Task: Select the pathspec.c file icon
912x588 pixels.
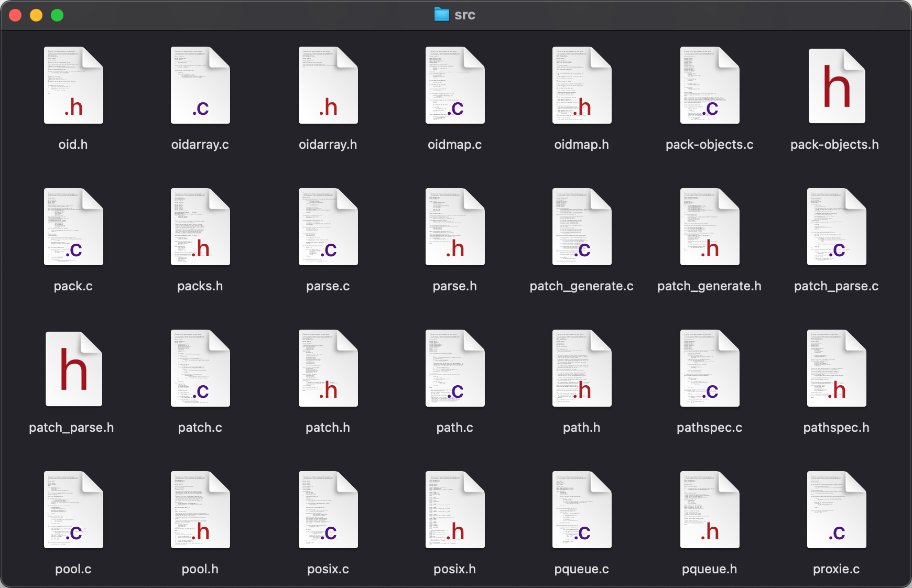Action: tap(710, 368)
